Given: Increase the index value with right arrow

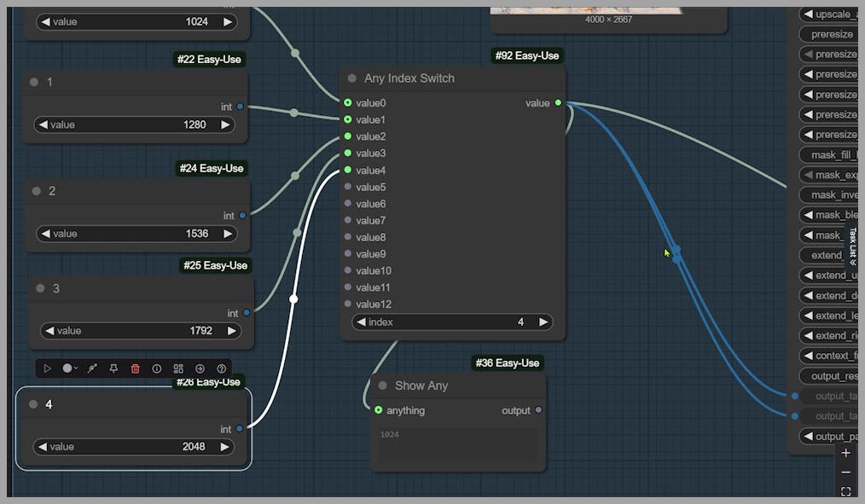Looking at the screenshot, I should (x=543, y=322).
